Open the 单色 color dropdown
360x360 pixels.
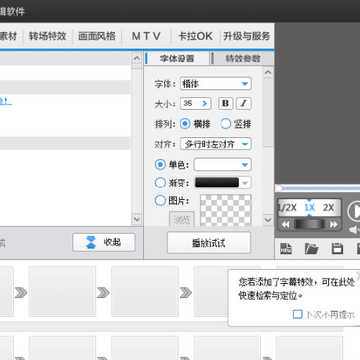pyautogui.click(x=223, y=164)
